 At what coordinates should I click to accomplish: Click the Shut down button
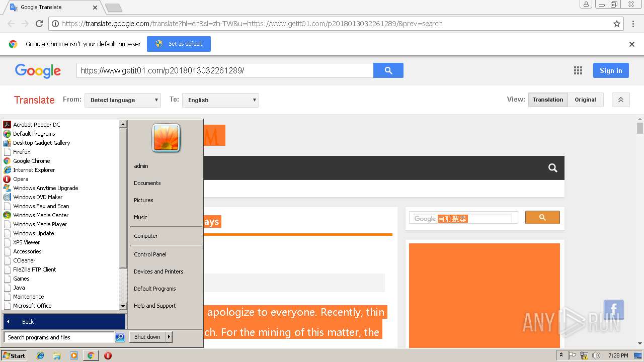(147, 337)
